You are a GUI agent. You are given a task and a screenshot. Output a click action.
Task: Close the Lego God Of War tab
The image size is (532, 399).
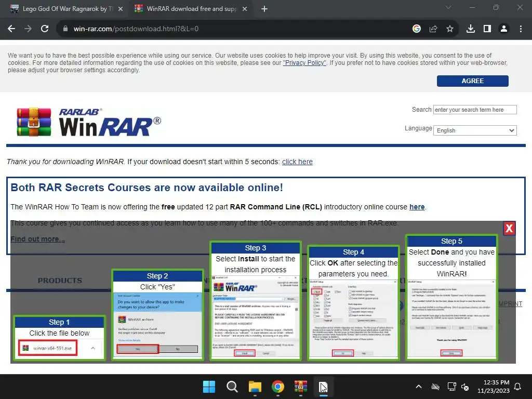click(121, 9)
